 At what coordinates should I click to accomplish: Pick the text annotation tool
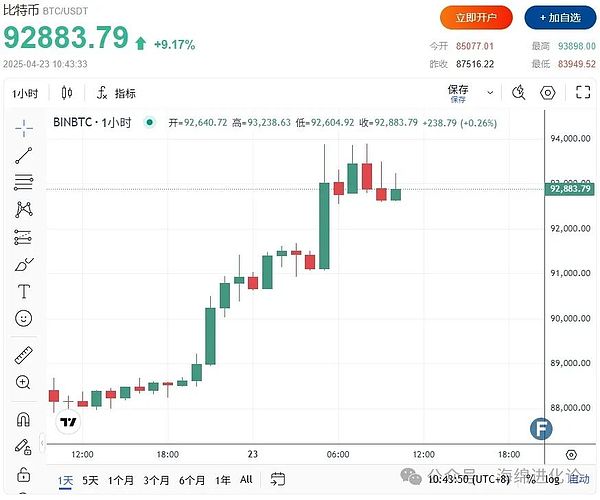[24, 292]
